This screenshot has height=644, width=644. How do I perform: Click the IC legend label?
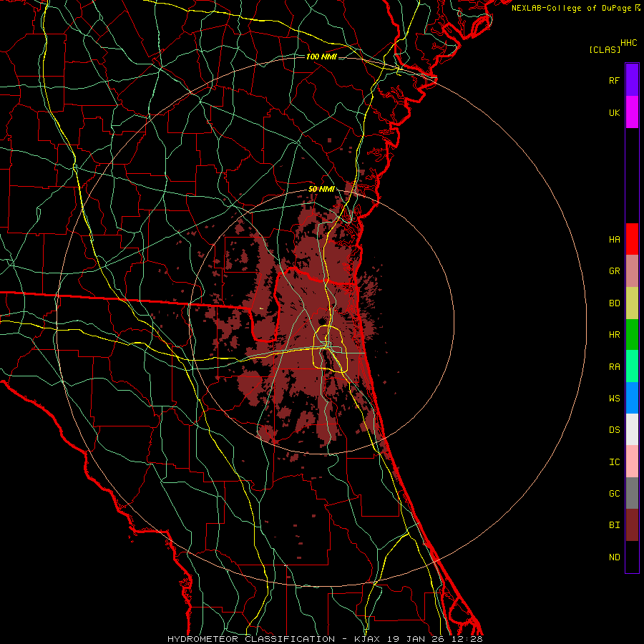coord(614,462)
